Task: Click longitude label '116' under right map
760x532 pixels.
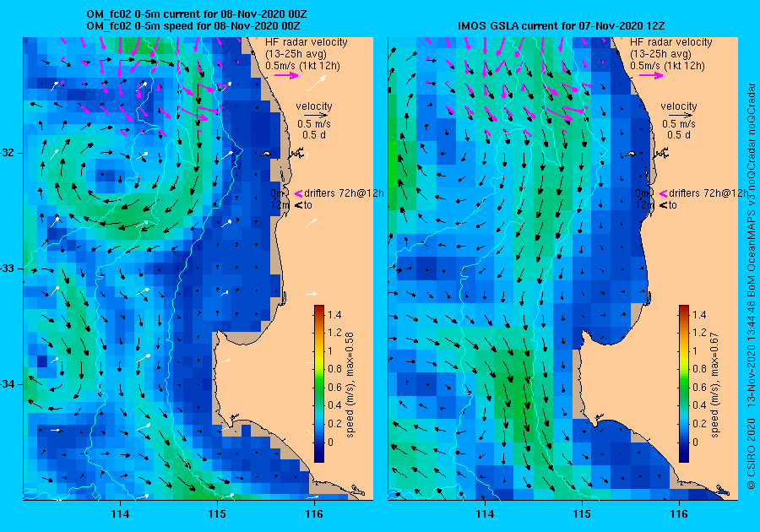Action: coord(679,514)
